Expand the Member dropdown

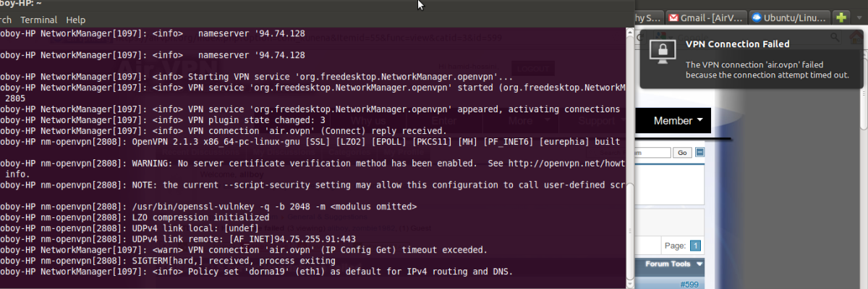pyautogui.click(x=678, y=120)
